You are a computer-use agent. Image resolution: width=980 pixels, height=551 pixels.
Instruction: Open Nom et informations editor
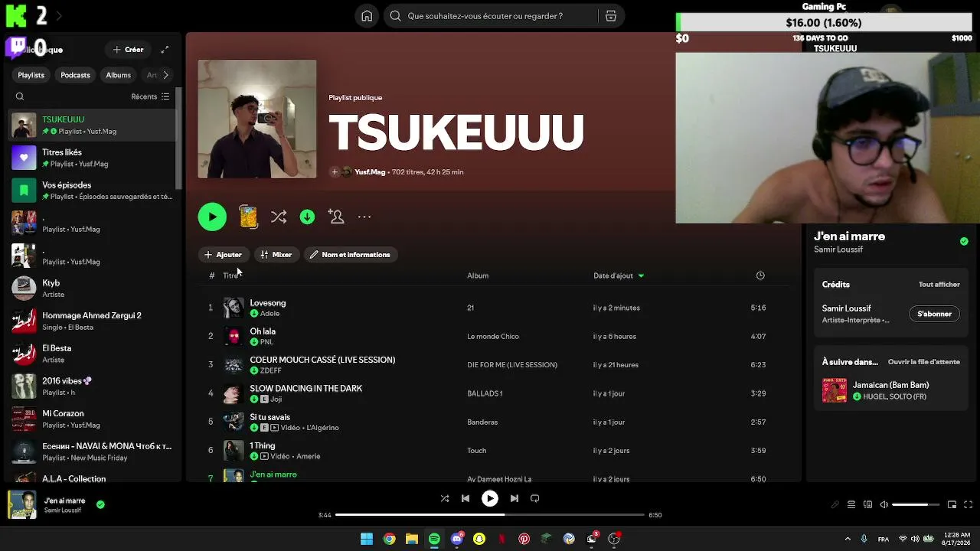point(351,255)
